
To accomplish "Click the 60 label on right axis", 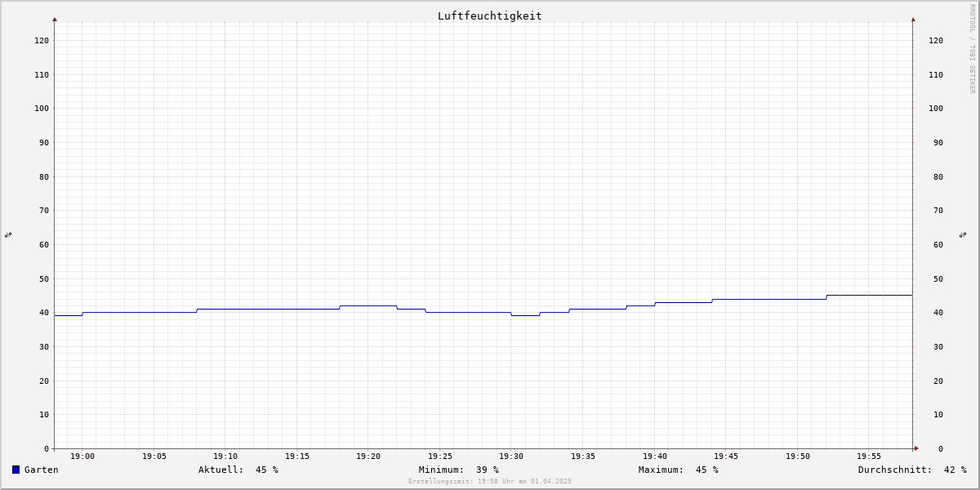I will click(x=938, y=244).
